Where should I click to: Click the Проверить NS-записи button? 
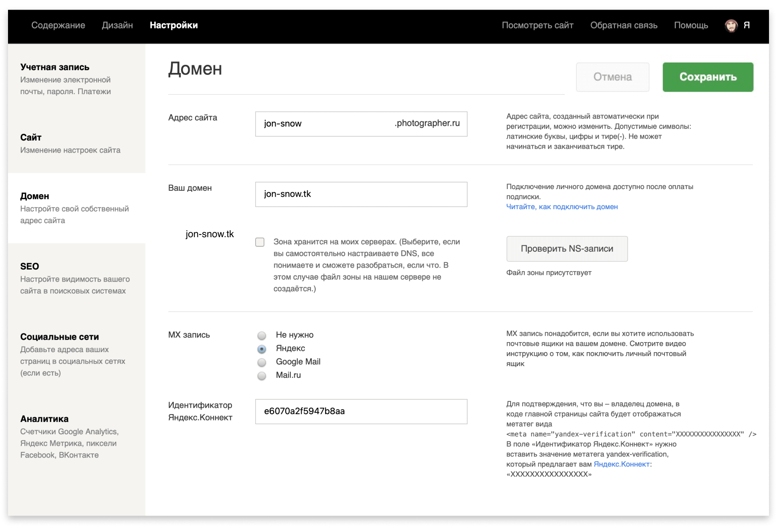(x=566, y=249)
